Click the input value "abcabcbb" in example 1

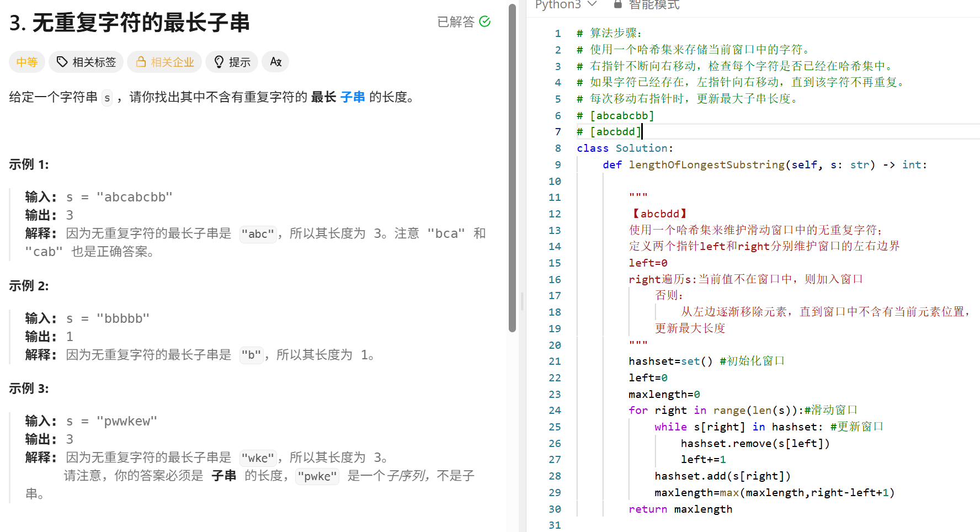(x=134, y=197)
